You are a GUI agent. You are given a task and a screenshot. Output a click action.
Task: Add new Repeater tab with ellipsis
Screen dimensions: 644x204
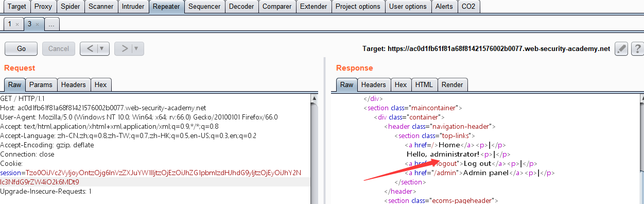click(52, 24)
